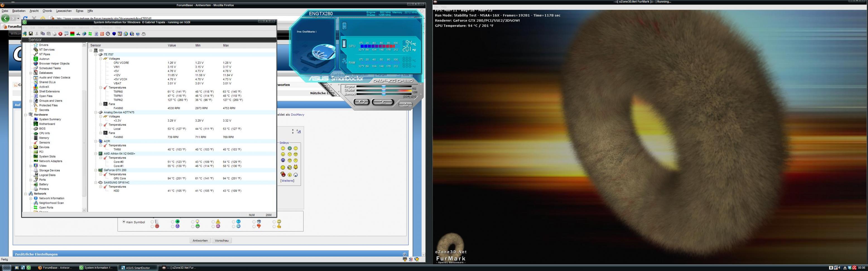
Task: Open the Datei menu in Firefox
Action: coord(5,11)
